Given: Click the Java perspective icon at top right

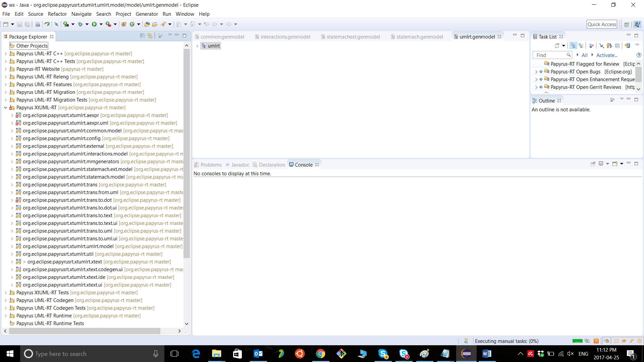Looking at the screenshot, I should tap(637, 24).
